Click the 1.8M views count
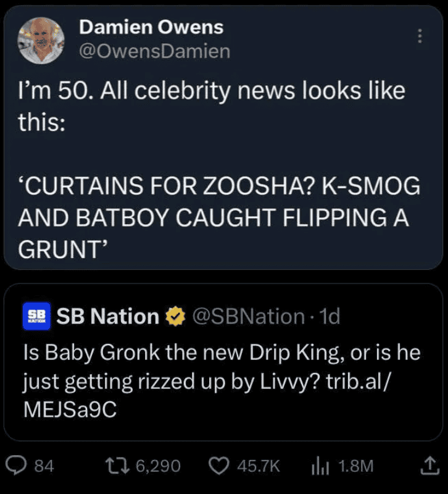 356,466
